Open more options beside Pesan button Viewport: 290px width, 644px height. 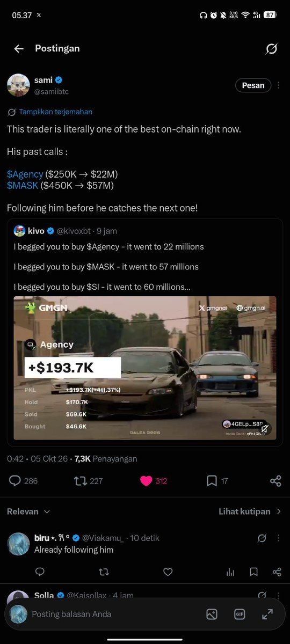pos(279,85)
